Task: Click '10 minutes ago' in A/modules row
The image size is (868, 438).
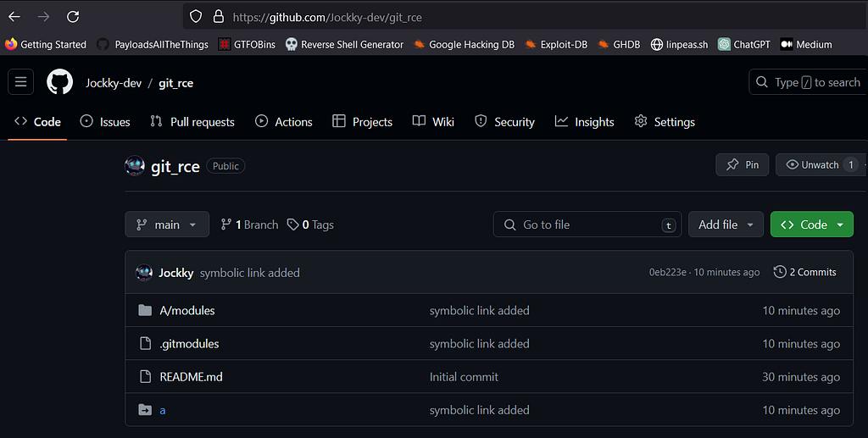Action: point(801,311)
